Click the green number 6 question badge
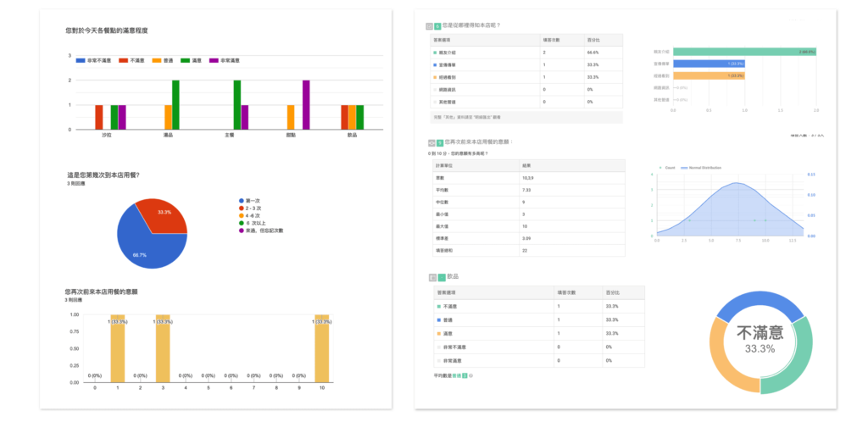The image size is (868, 422). 437,25
